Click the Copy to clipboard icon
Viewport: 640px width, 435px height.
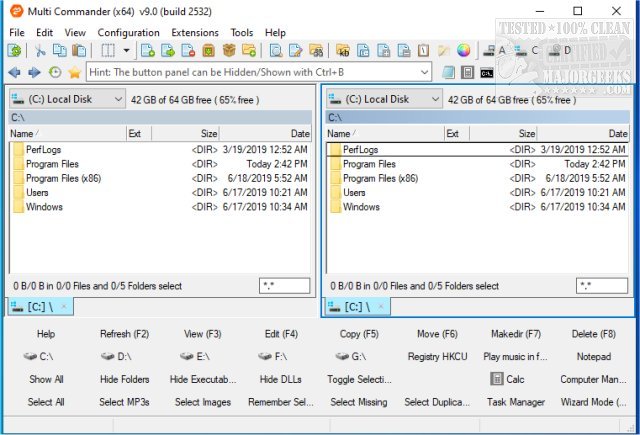(x=60, y=51)
